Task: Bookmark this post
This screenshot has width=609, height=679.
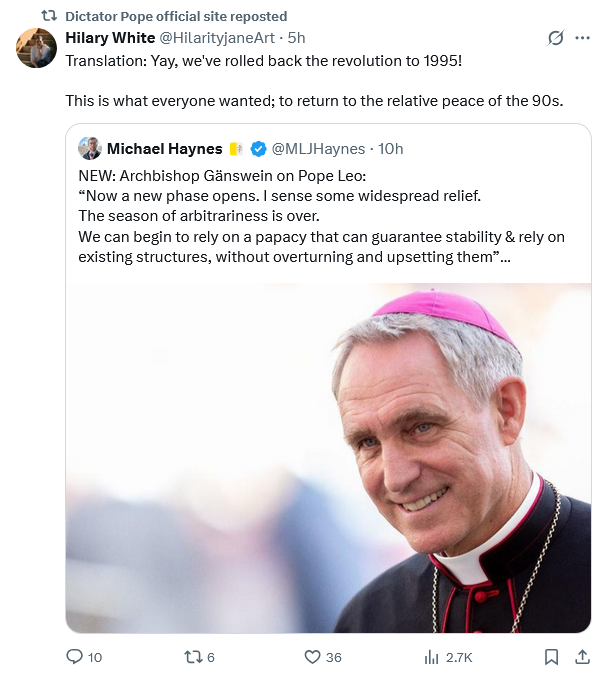Action: point(551,657)
